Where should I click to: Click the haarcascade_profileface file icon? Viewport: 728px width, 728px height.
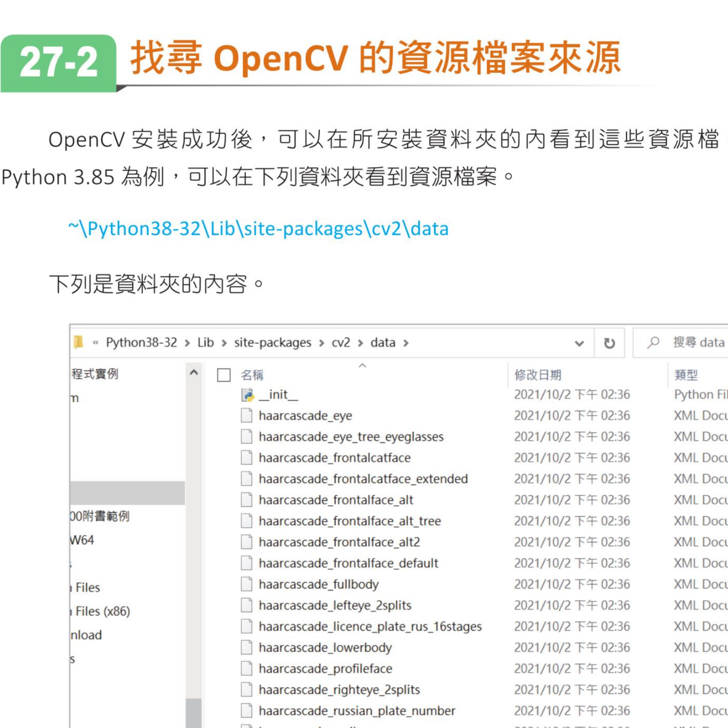[246, 669]
